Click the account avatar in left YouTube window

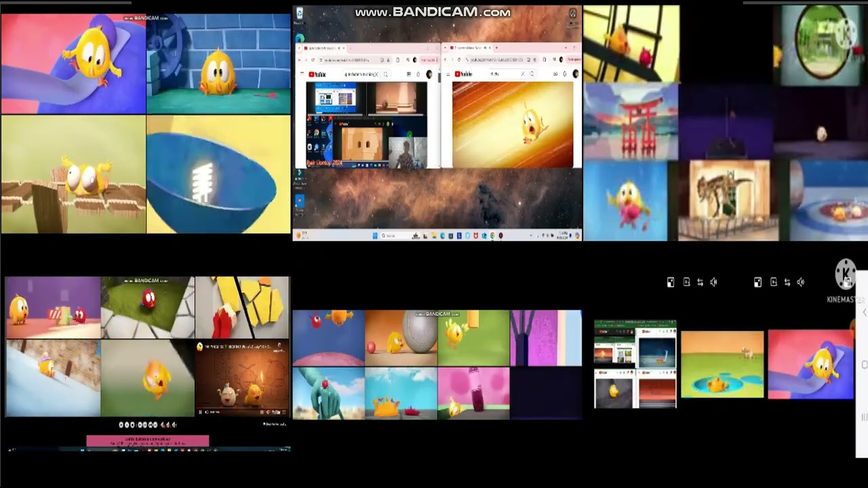click(x=429, y=74)
